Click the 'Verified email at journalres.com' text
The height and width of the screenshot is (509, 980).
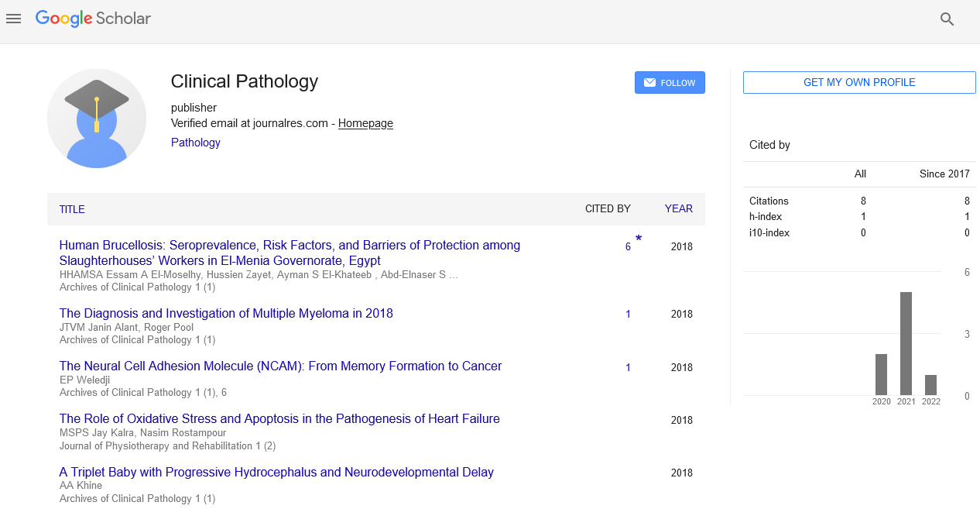click(249, 123)
